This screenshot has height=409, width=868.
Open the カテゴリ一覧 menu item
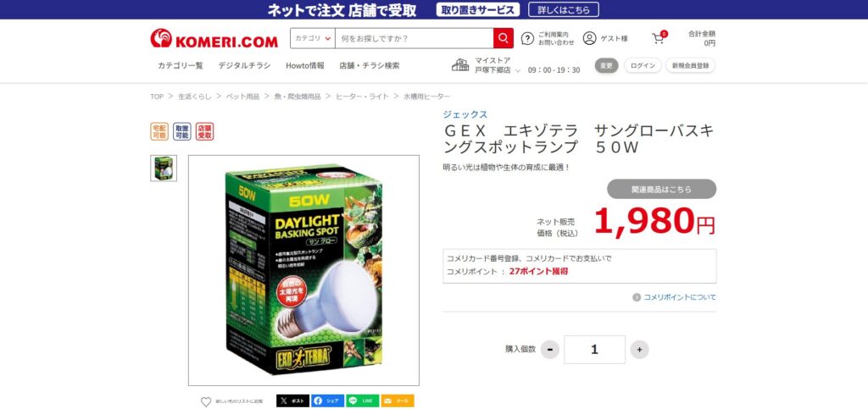pos(181,65)
